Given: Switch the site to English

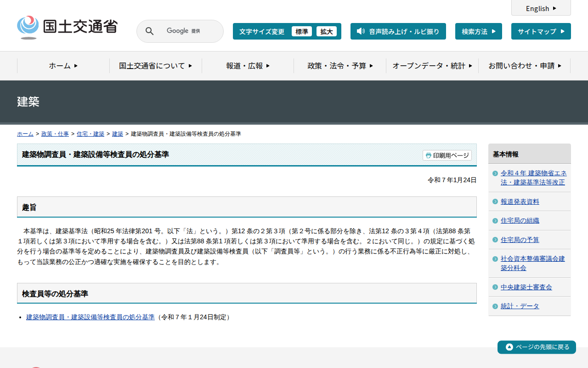Looking at the screenshot, I should point(541,8).
